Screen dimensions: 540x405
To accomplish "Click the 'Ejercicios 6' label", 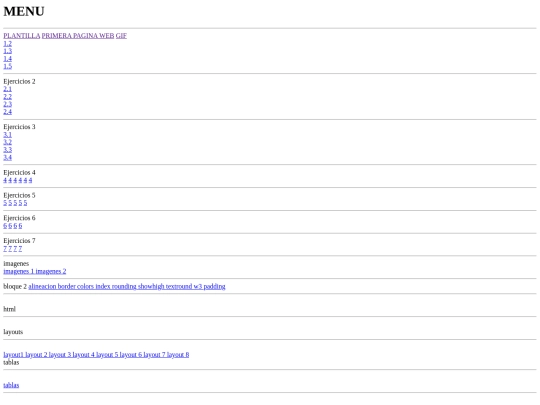I will (19, 218).
